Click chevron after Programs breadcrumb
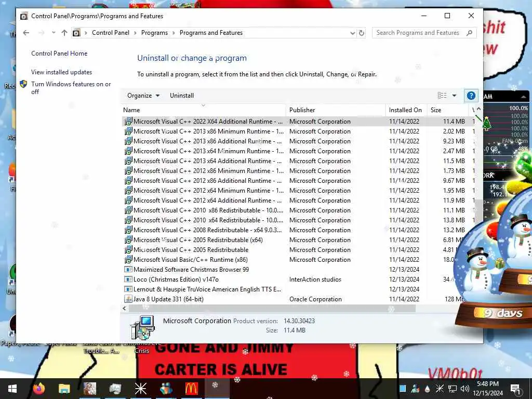The height and width of the screenshot is (399, 532). point(174,33)
